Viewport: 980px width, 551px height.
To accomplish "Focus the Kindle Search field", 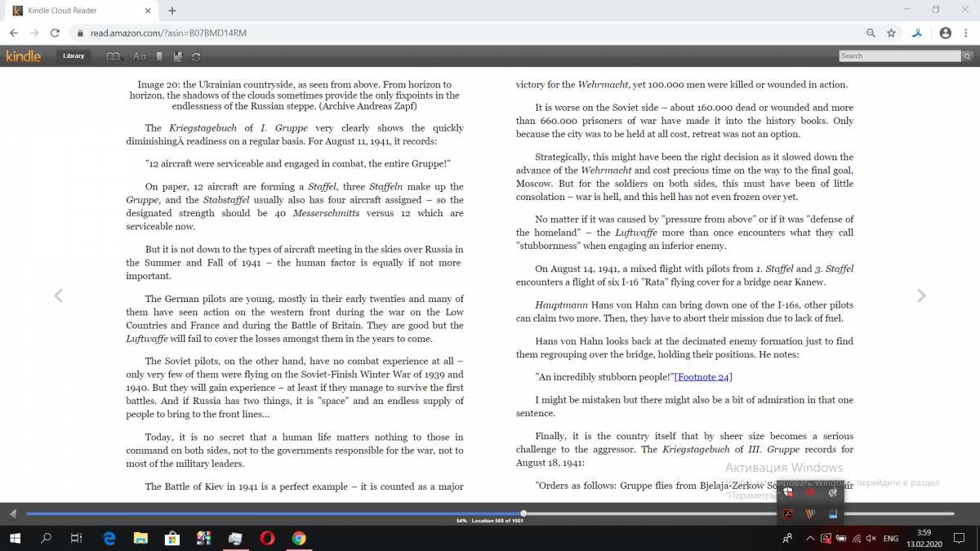I will [x=900, y=56].
